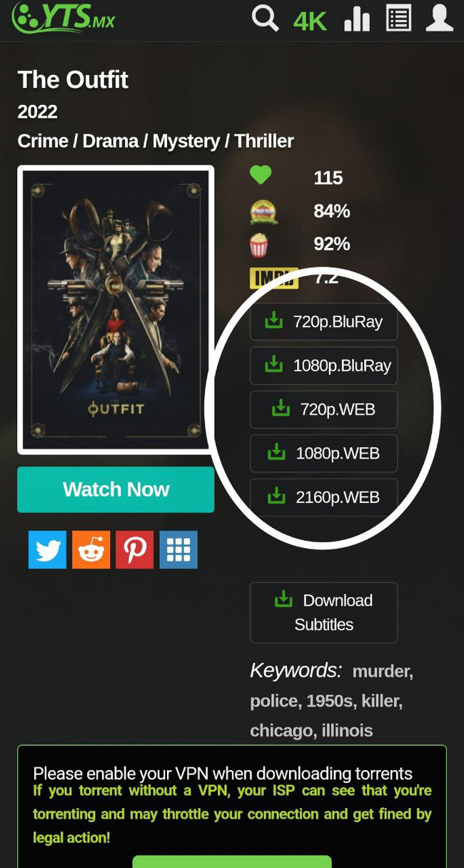Download the 2160p.WEB version

[323, 497]
